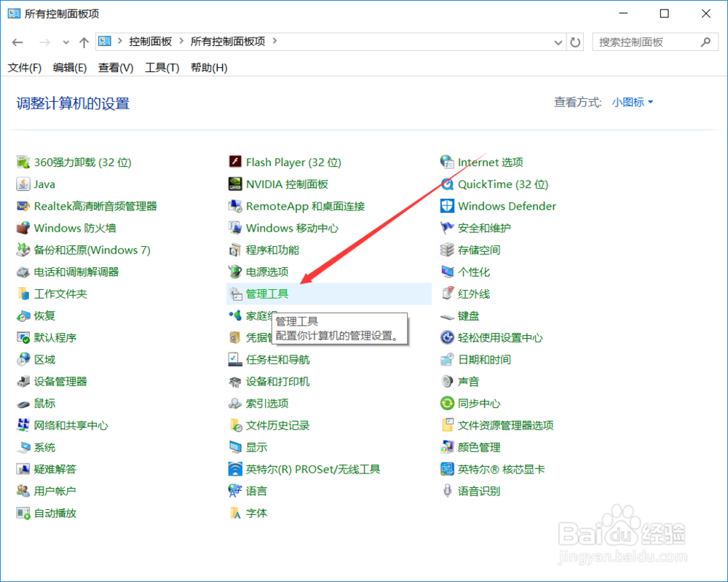Expand chevron after 控制面板 in breadcrumb
Viewport: 728px width, 582px height.
point(181,41)
